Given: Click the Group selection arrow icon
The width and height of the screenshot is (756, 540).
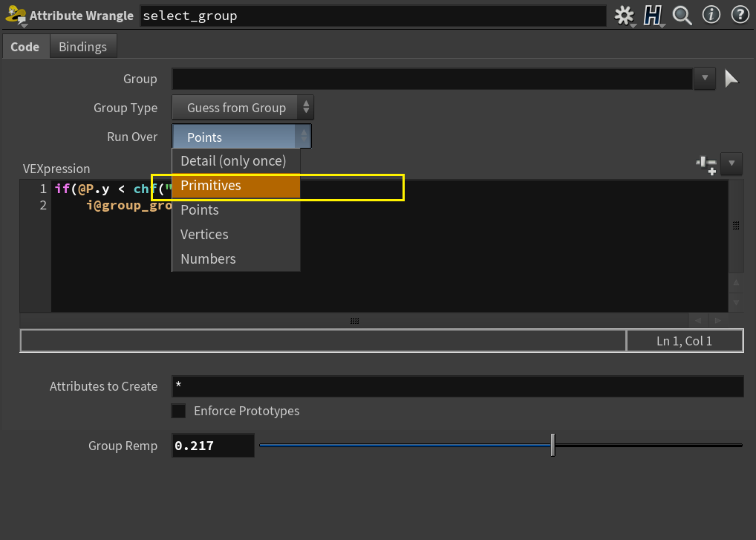Looking at the screenshot, I should [731, 79].
